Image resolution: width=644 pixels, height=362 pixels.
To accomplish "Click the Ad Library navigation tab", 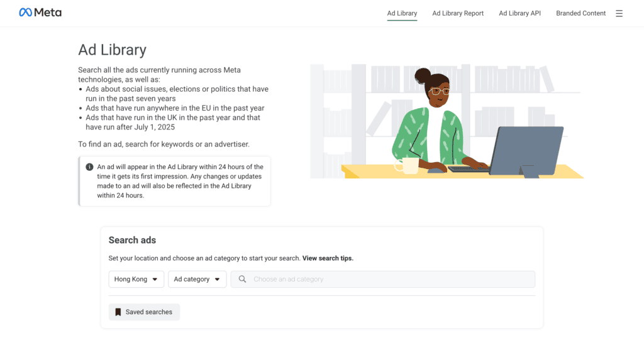I will [x=402, y=13].
